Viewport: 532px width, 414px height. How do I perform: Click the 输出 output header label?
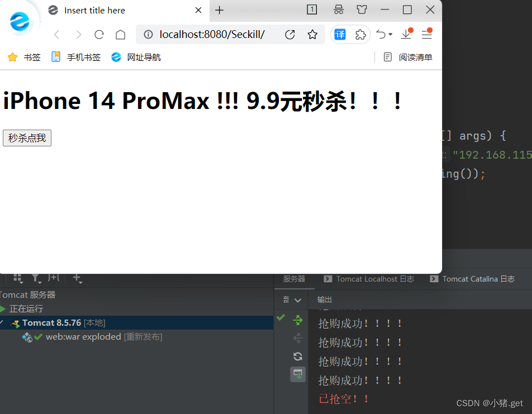324,299
